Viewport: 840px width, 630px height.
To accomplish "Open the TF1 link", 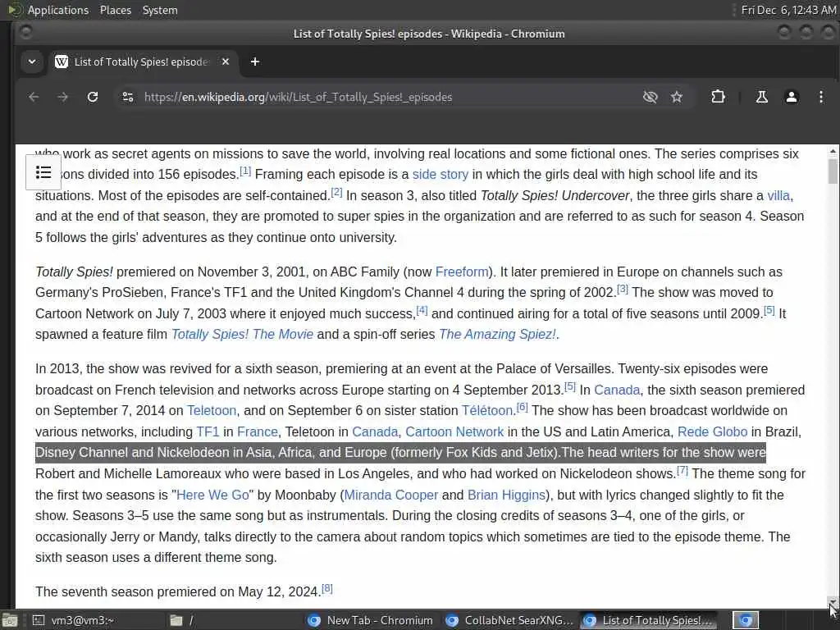I will (x=208, y=431).
